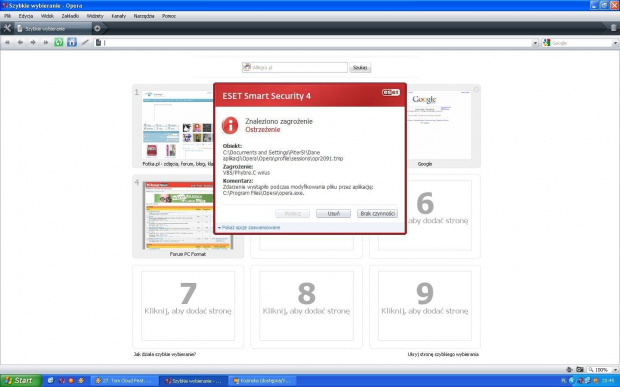Click 'Znaleziono zagrożenie' heading text
The width and height of the screenshot is (620, 387).
[279, 121]
